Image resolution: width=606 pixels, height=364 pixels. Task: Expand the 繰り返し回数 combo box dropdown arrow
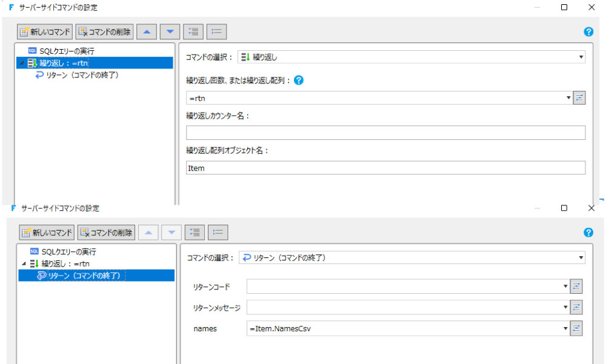click(568, 98)
